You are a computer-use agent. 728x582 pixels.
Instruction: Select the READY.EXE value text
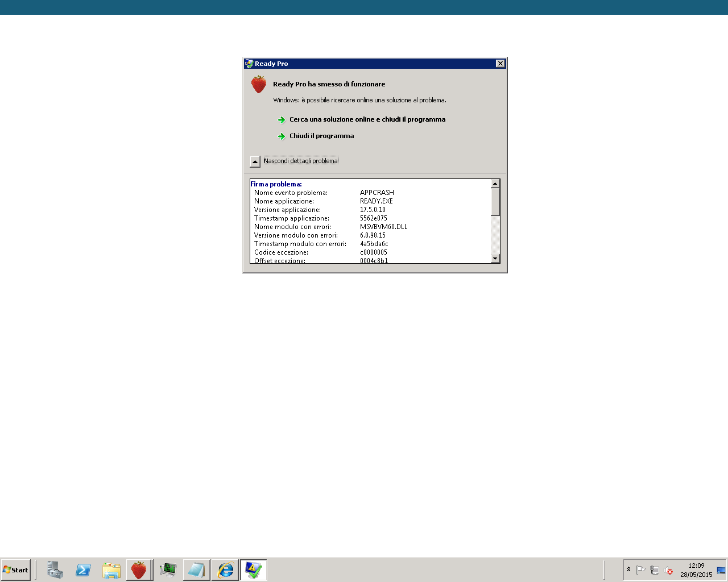tap(377, 201)
